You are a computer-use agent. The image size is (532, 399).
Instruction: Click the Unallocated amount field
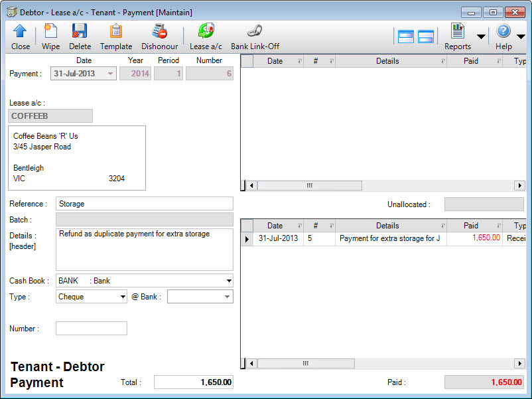(x=484, y=204)
